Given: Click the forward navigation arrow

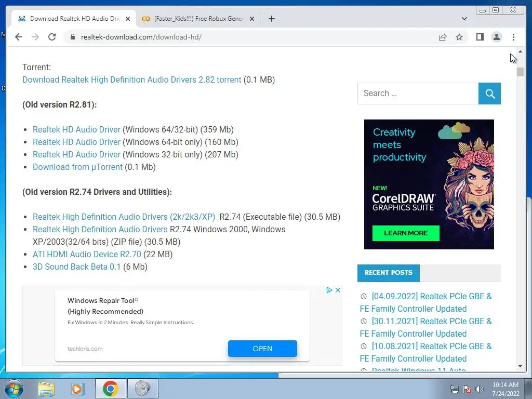Looking at the screenshot, I should tap(35, 37).
